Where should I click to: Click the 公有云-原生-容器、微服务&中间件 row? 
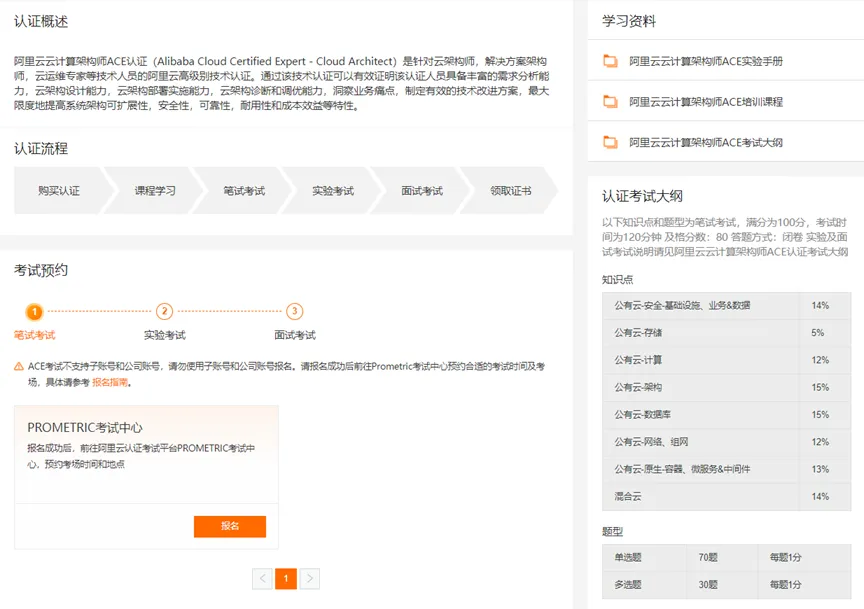pos(727,470)
